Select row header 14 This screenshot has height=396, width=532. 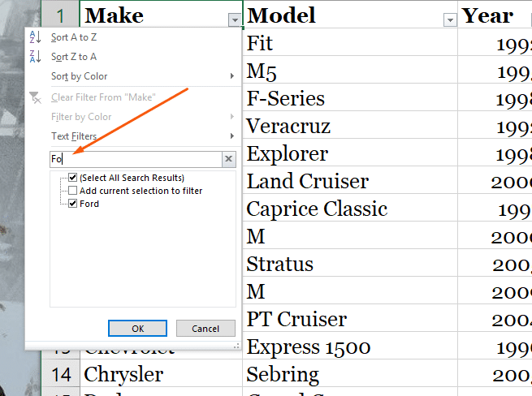pyautogui.click(x=61, y=374)
